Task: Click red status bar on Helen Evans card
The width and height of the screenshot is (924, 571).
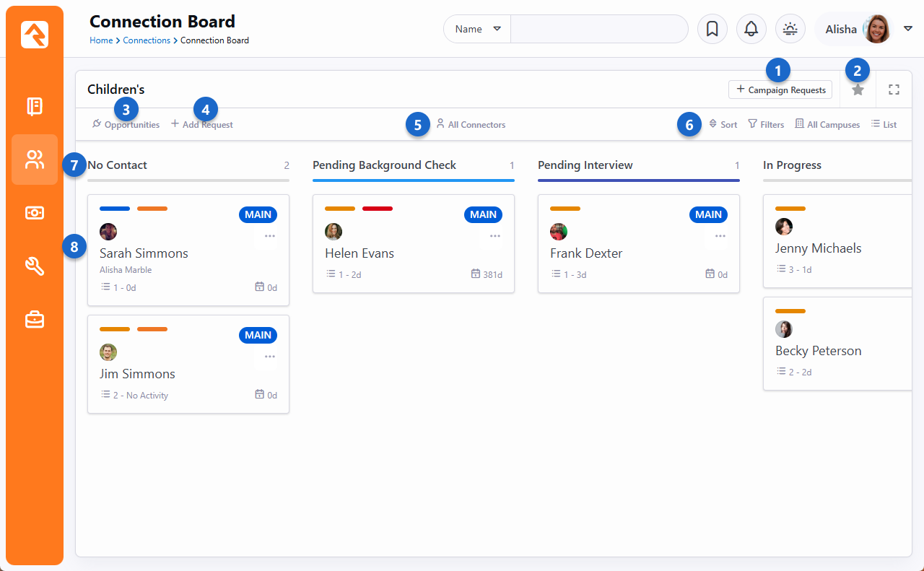Action: tap(378, 209)
